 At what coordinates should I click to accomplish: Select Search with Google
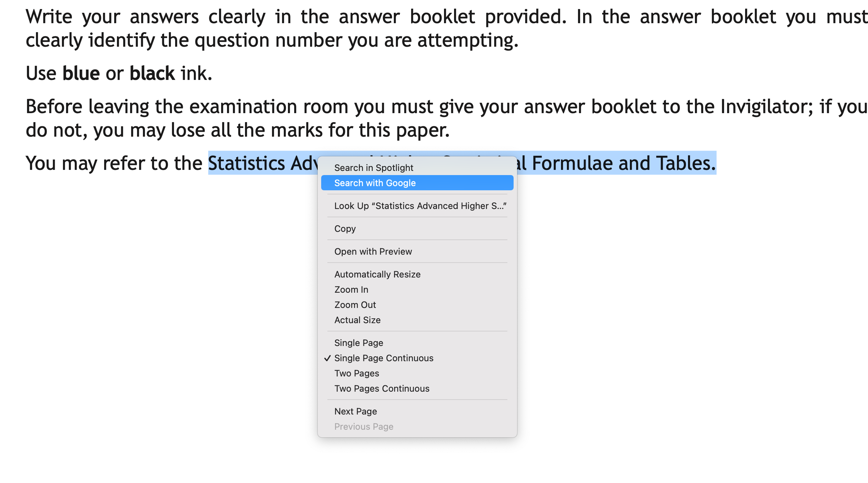tap(375, 183)
